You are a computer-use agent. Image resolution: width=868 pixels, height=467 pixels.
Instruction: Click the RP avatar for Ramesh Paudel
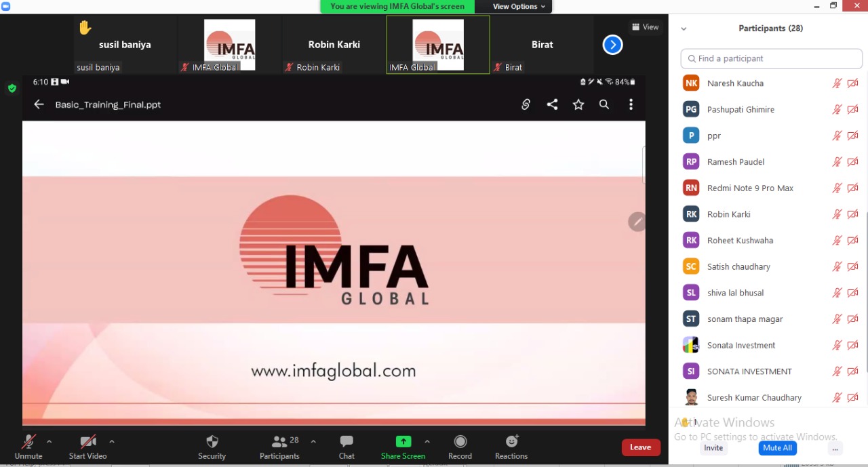click(x=691, y=162)
